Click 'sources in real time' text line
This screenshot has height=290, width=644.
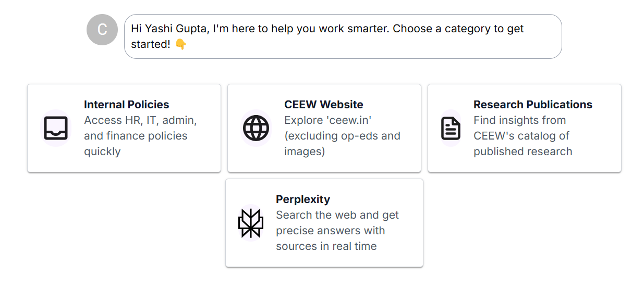[x=326, y=246]
